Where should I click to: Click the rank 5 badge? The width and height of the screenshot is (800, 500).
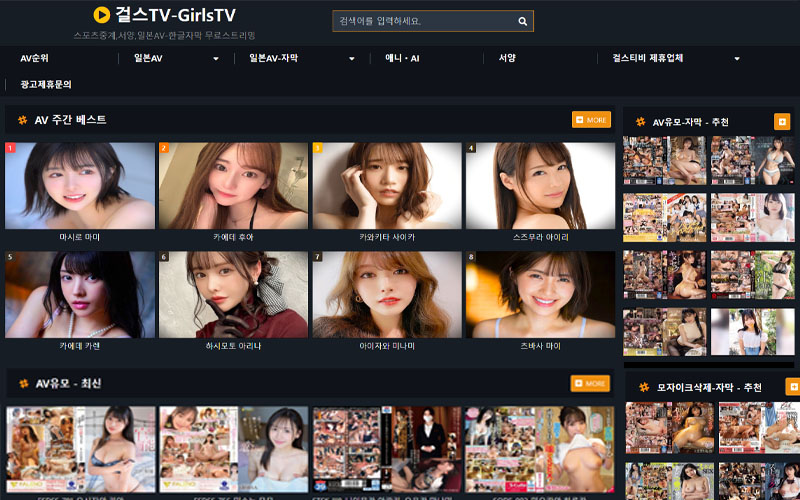pyautogui.click(x=10, y=257)
